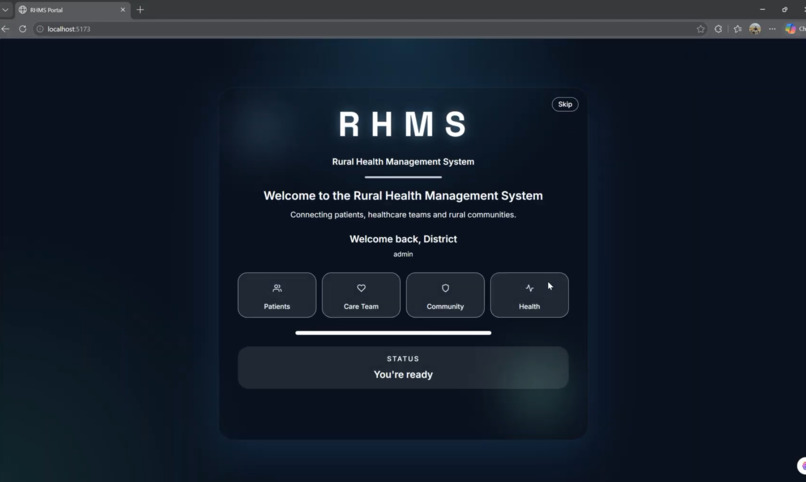Click the loading progress bar
Viewport: 806px width, 482px height.
(x=393, y=333)
